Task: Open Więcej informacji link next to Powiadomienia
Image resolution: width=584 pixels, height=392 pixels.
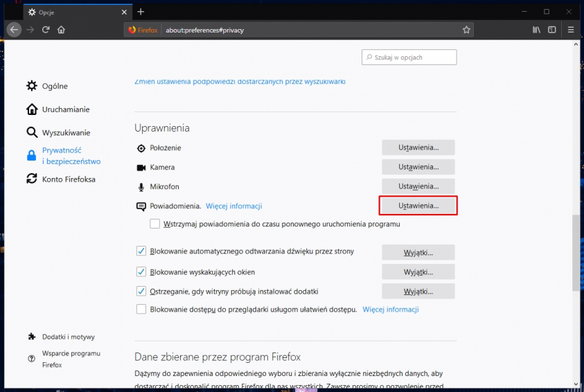Action: tap(233, 206)
